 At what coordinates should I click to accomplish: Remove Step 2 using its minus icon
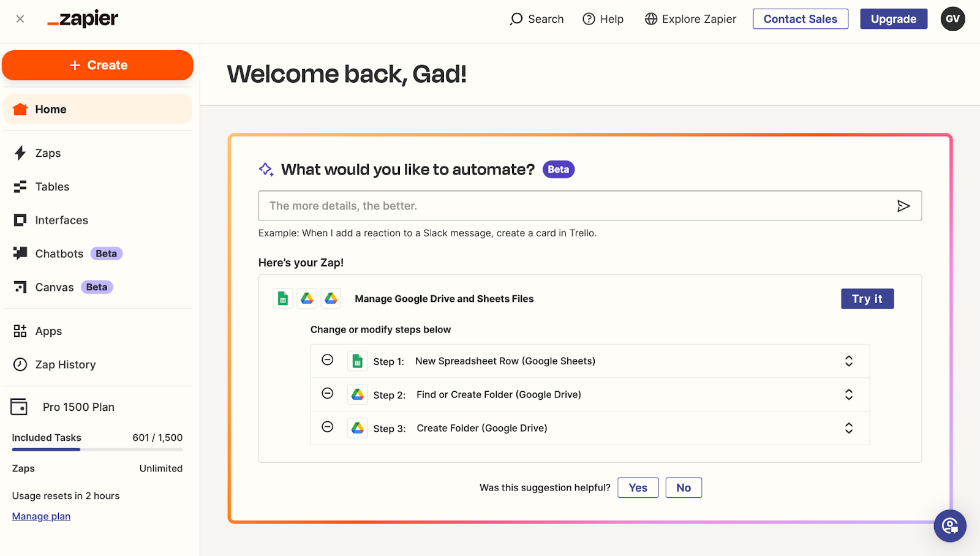click(328, 393)
